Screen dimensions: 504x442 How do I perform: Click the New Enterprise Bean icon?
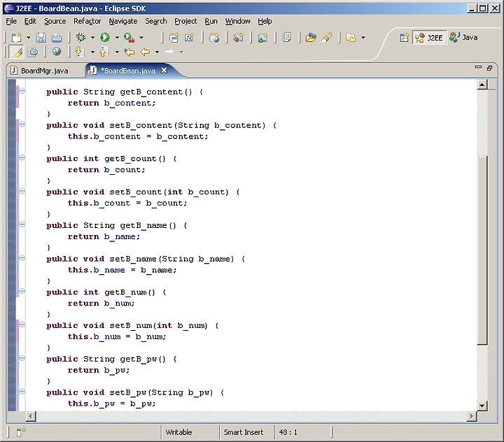(238, 38)
